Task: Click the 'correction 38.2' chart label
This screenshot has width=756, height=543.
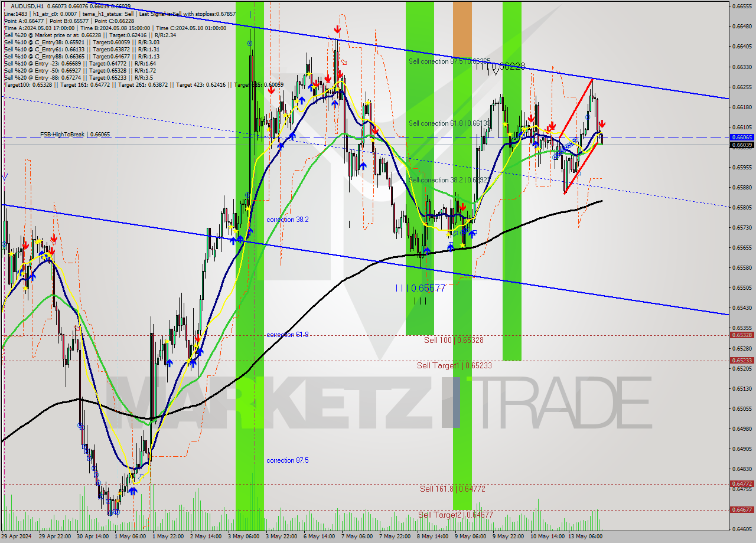Action: 287,220
